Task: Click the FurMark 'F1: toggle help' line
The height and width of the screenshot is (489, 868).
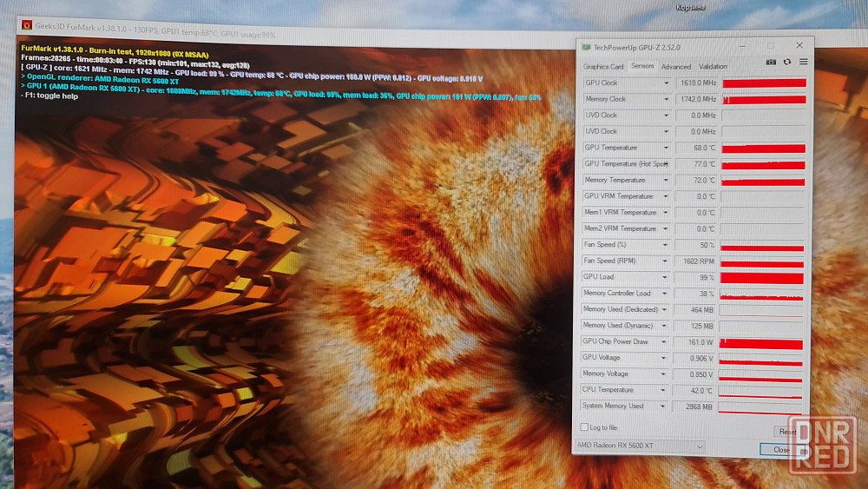Action: [49, 96]
